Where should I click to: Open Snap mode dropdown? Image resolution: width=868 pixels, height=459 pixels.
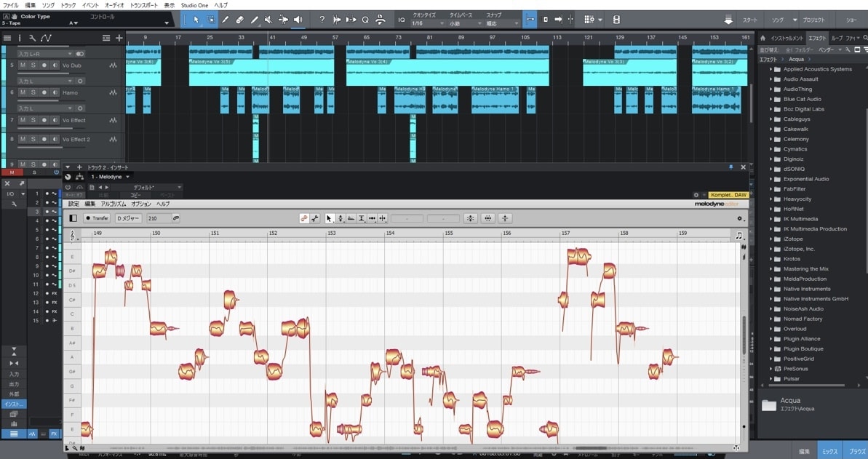502,24
